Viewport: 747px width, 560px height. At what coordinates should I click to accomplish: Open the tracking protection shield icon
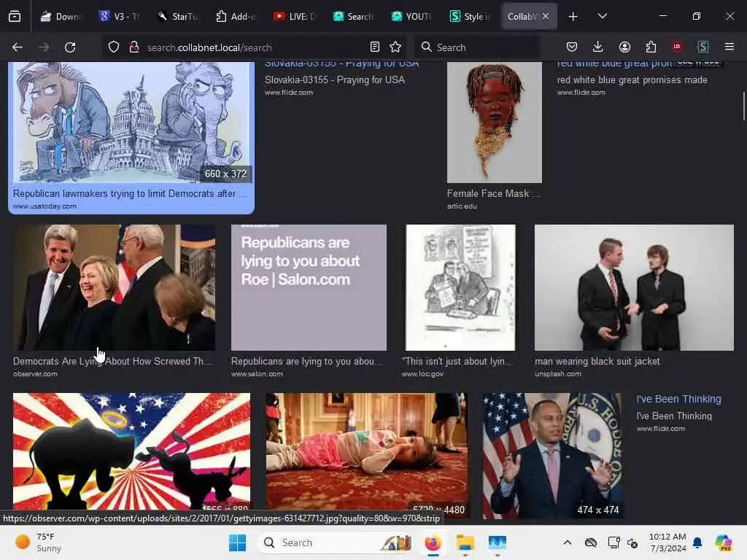point(113,47)
